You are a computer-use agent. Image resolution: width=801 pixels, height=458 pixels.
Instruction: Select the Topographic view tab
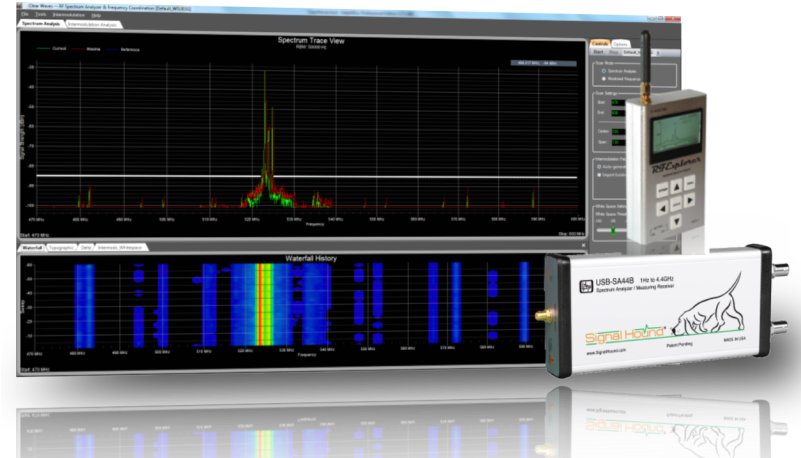pyautogui.click(x=61, y=248)
